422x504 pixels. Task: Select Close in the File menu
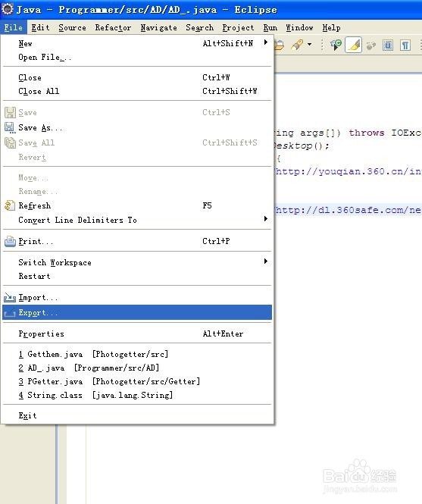(137, 77)
